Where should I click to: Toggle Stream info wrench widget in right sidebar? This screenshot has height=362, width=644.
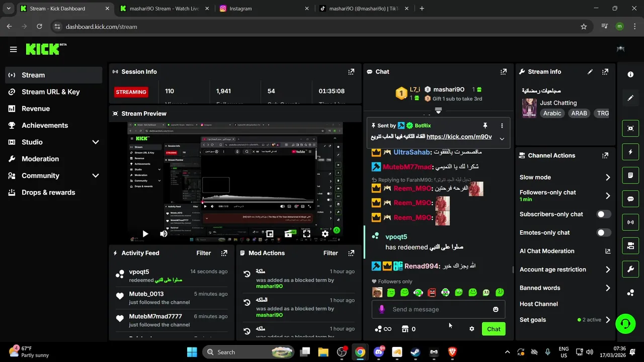(x=630, y=269)
